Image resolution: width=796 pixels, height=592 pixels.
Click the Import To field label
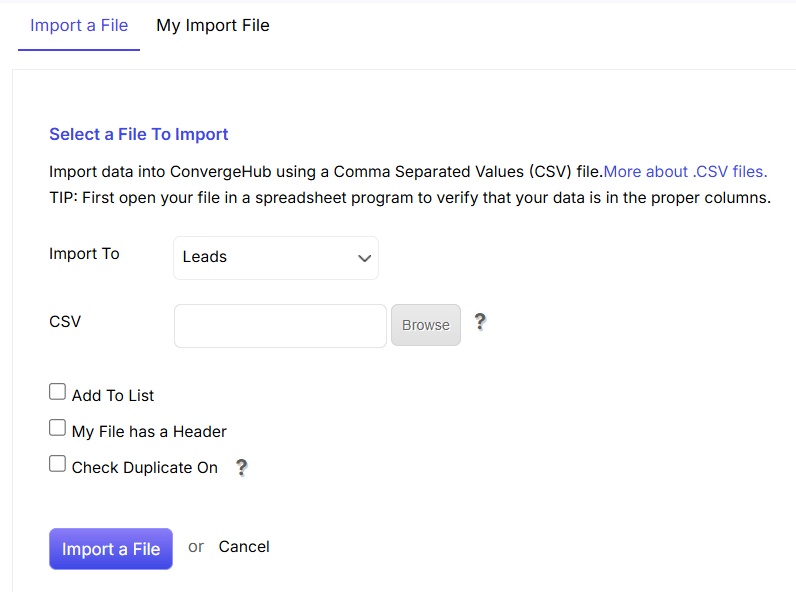tap(84, 253)
